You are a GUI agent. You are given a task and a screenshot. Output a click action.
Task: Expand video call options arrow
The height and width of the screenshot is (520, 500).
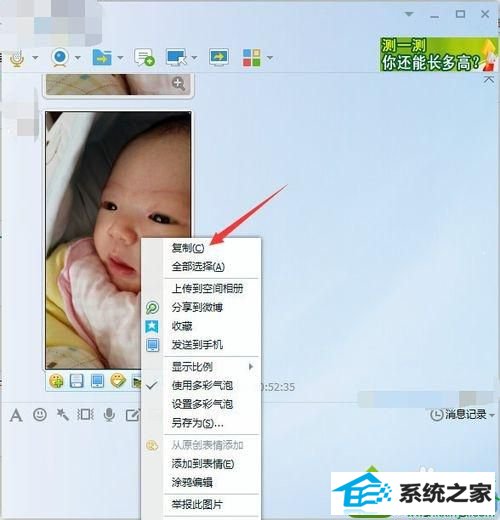[78, 58]
